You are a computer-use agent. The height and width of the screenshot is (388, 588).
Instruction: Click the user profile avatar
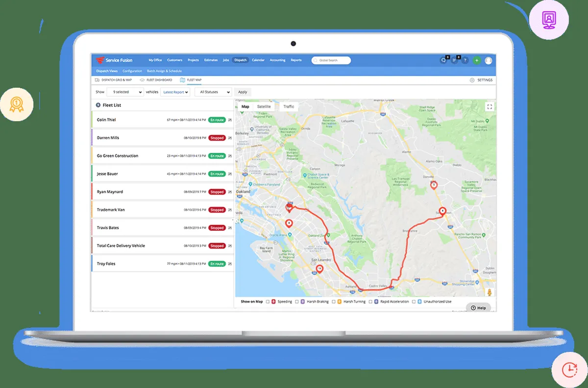(489, 60)
